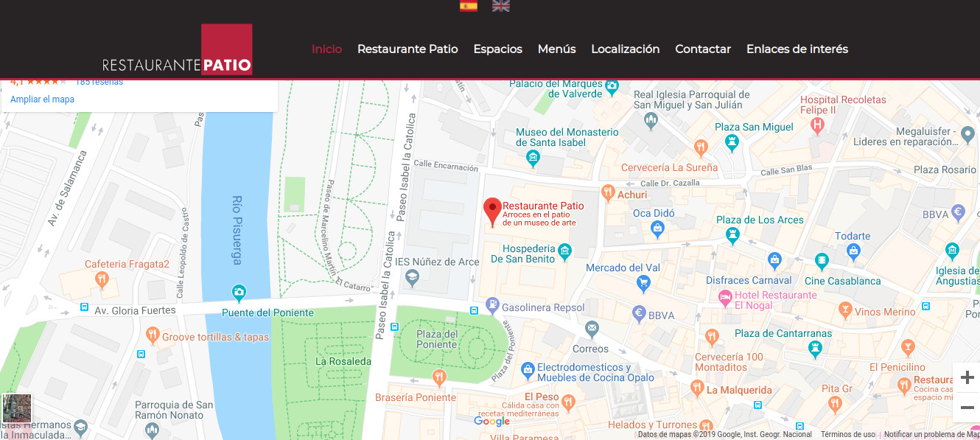Click the red Restaurante Patio map pin

[x=492, y=212]
